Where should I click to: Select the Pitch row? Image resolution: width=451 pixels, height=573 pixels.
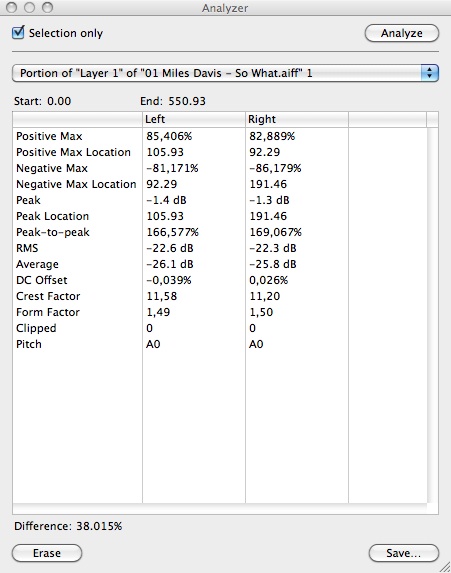click(219, 344)
